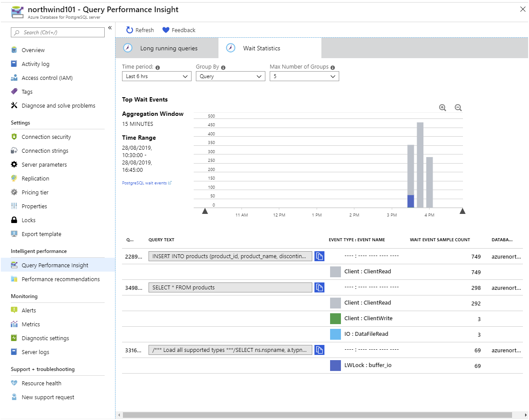Open Query Performance Insight menu item
529x420 pixels.
pyautogui.click(x=58, y=265)
